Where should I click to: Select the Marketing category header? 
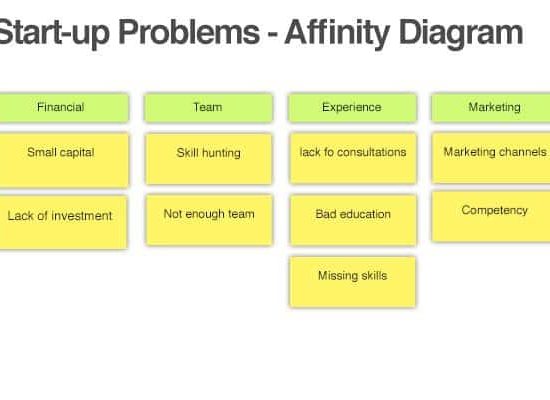[491, 108]
